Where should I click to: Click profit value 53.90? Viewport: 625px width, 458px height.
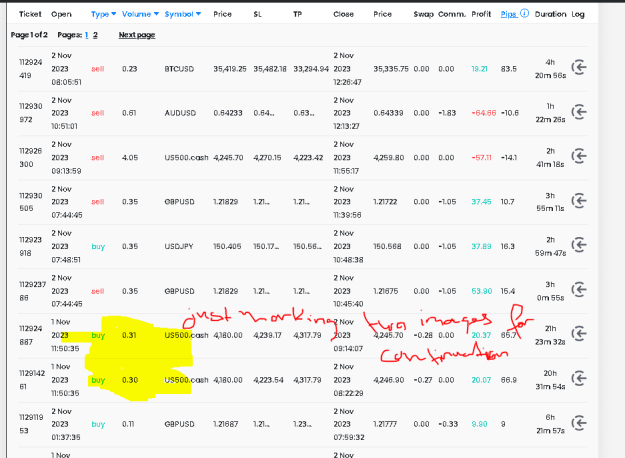482,291
